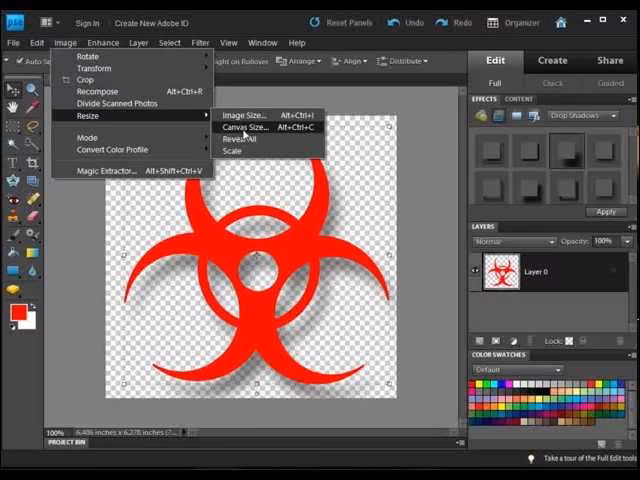Click the Reset Panels button
The height and width of the screenshot is (480, 640).
341,23
